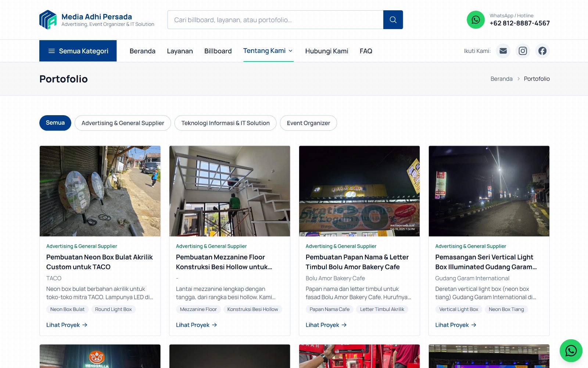Open the Mezzanine Floor project thumbnail
This screenshot has width=588, height=368.
click(230, 191)
